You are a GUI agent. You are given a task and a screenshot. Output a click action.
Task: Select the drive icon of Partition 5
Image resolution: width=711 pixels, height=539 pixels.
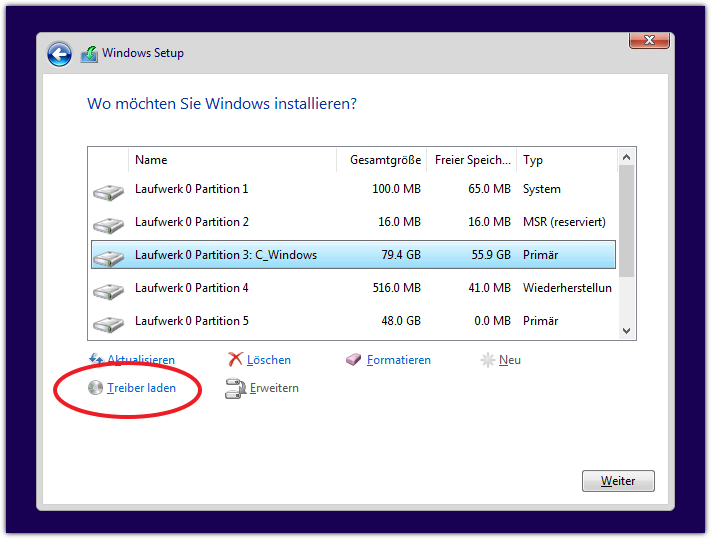click(x=108, y=325)
